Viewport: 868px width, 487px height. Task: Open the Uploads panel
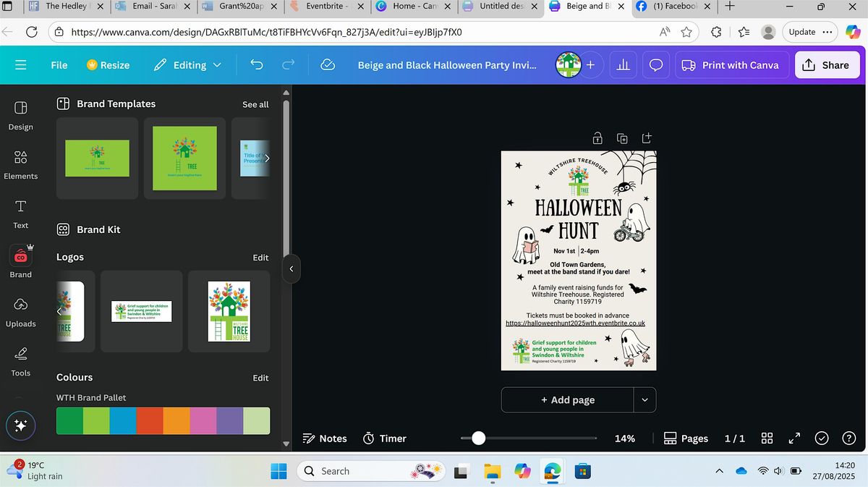20,312
